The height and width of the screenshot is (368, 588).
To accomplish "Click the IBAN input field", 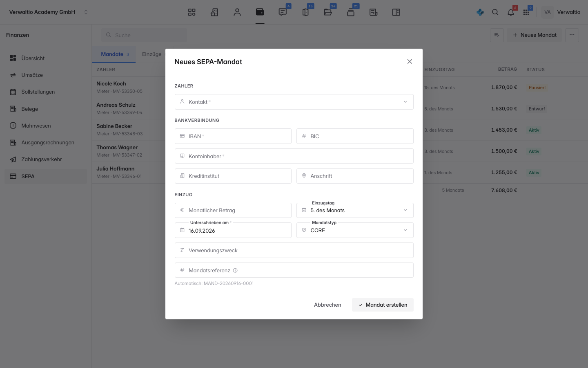I will pos(233,136).
